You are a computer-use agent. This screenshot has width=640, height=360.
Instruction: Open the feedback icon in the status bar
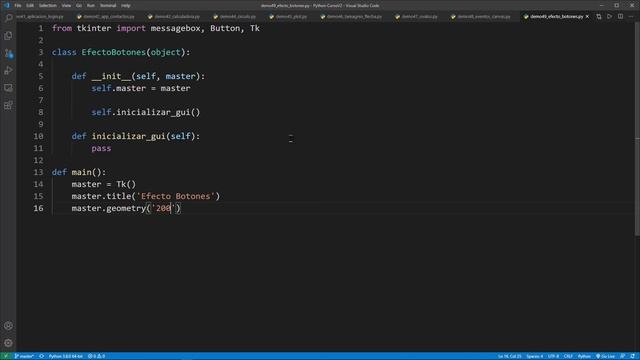622,356
